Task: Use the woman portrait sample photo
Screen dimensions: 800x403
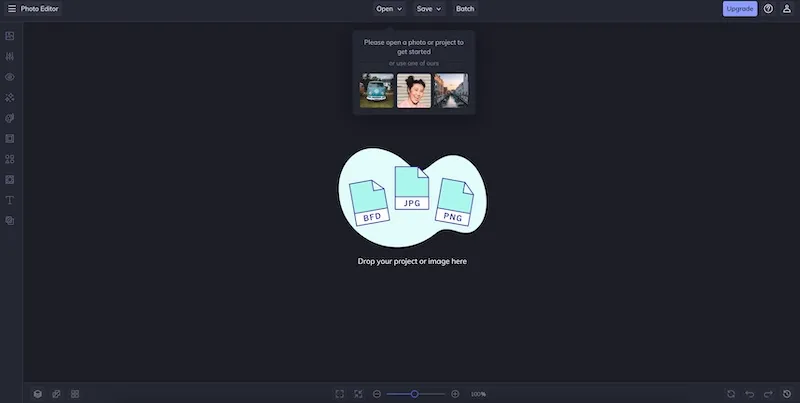Action: 414,91
